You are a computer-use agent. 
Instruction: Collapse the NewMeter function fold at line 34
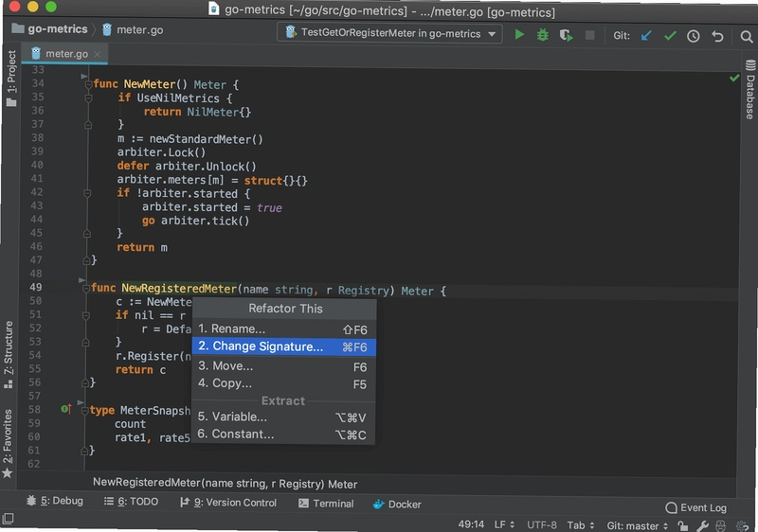tap(88, 85)
